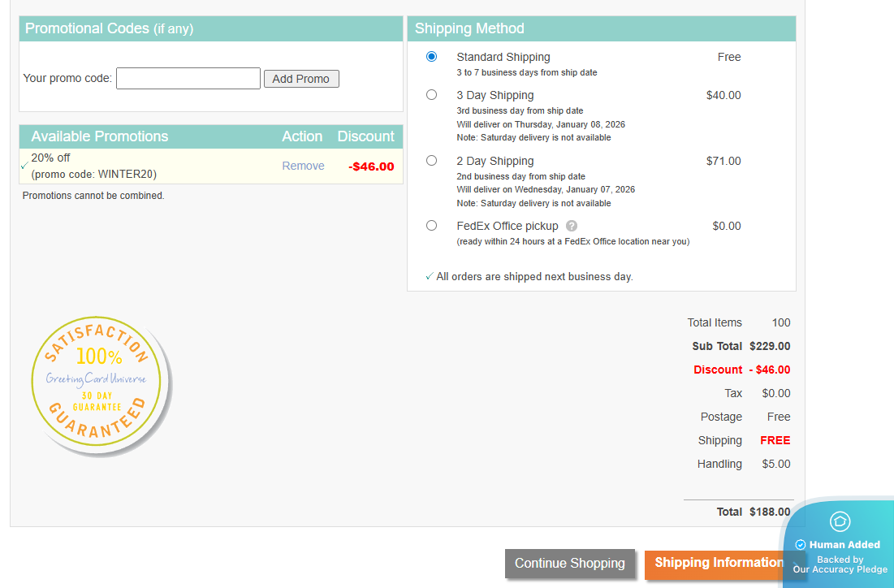Click the red -$46.00 promotion discount amount
Viewport: 894px width, 588px height.
pos(371,166)
